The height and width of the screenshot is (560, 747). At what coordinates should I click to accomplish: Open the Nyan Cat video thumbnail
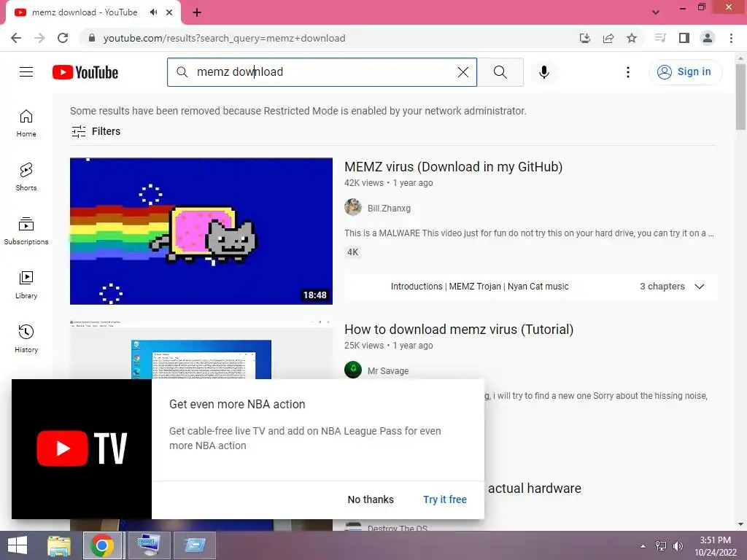click(x=201, y=231)
